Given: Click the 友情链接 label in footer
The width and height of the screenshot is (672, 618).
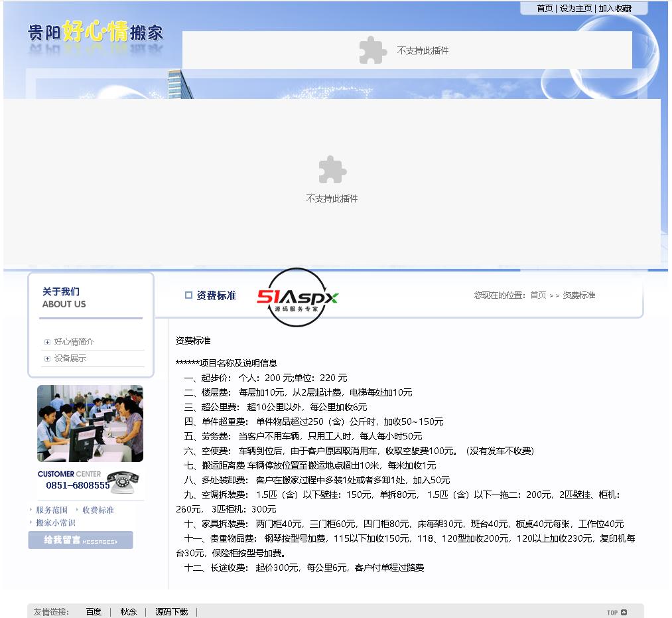Looking at the screenshot, I should [x=51, y=611].
